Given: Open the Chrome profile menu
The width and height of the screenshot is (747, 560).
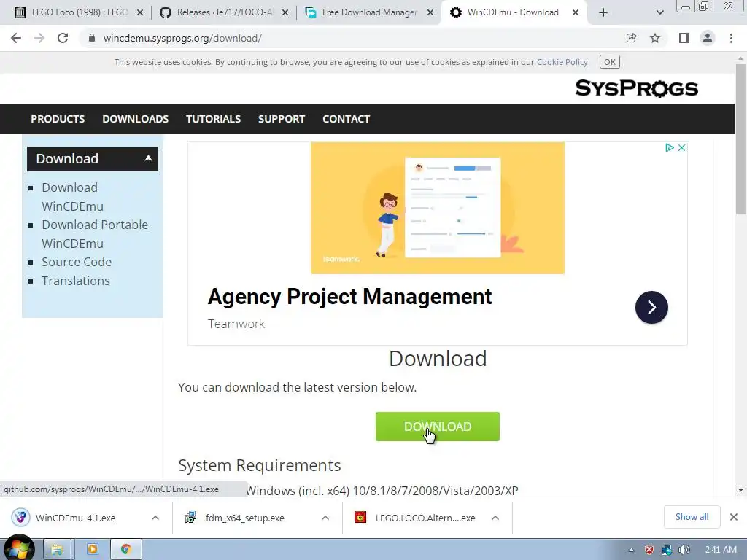Looking at the screenshot, I should [x=708, y=38].
